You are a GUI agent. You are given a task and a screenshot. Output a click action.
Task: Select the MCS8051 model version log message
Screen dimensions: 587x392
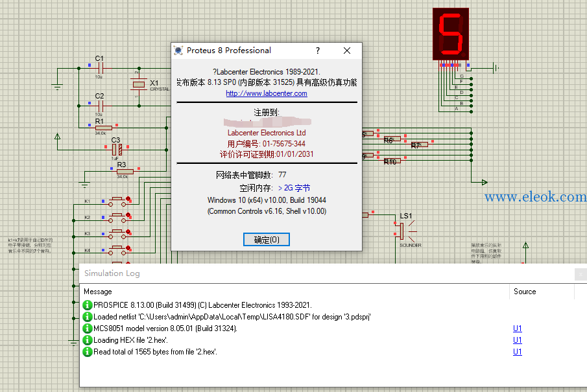pos(165,329)
